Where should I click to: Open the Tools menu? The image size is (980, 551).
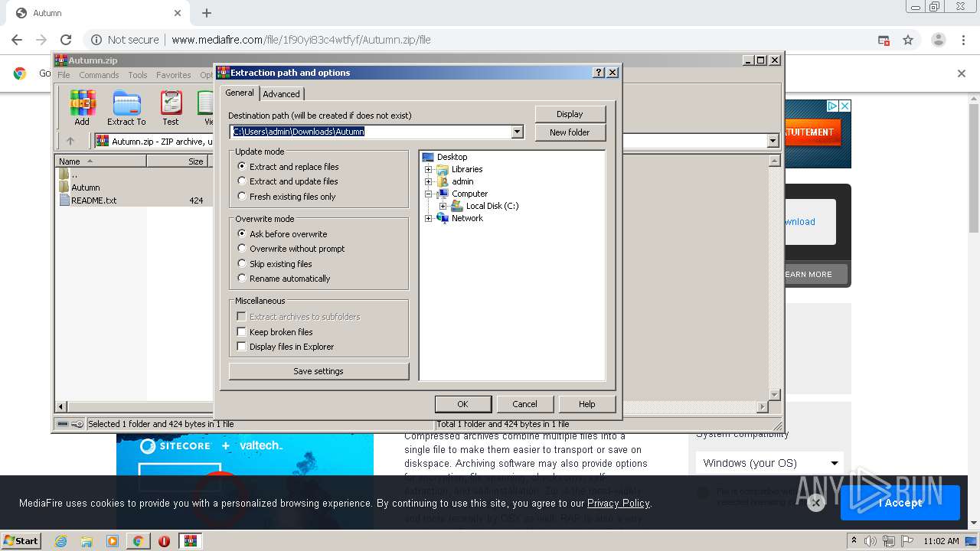pos(138,75)
